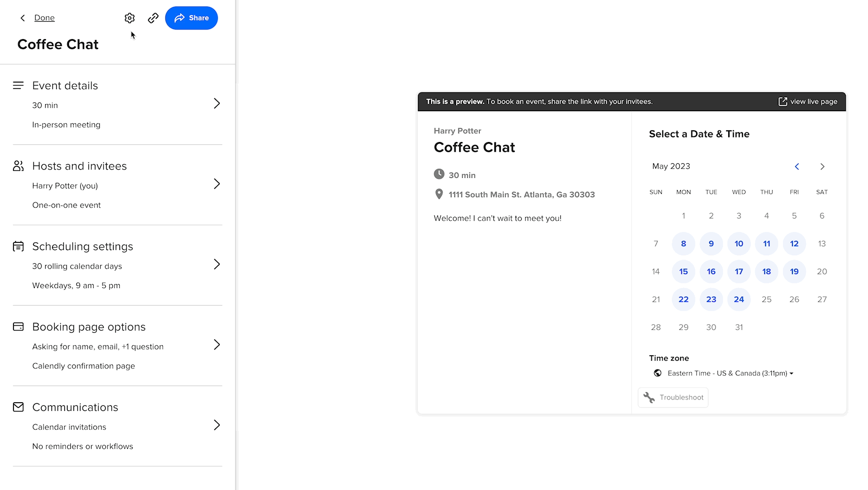The width and height of the screenshot is (868, 490).
Task: Click the Event details list icon
Action: pos(18,85)
